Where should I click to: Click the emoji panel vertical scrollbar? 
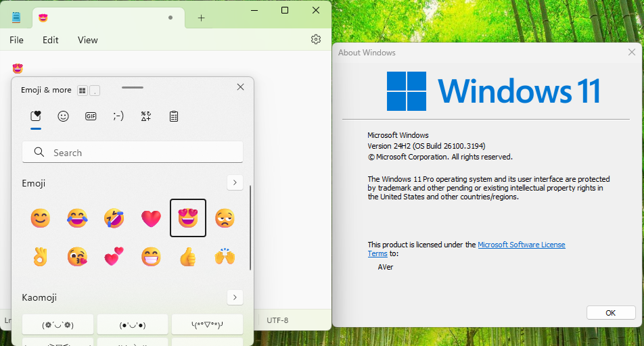pos(250,228)
